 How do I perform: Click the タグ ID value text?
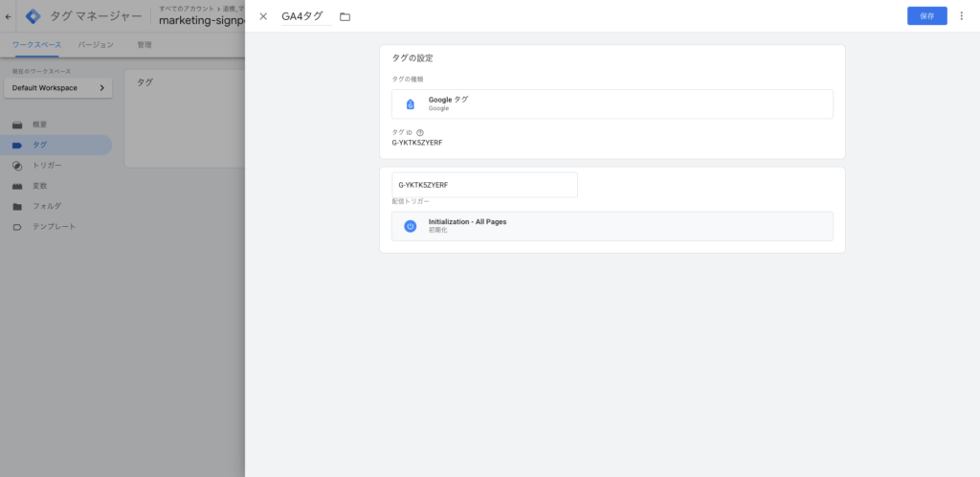[417, 143]
